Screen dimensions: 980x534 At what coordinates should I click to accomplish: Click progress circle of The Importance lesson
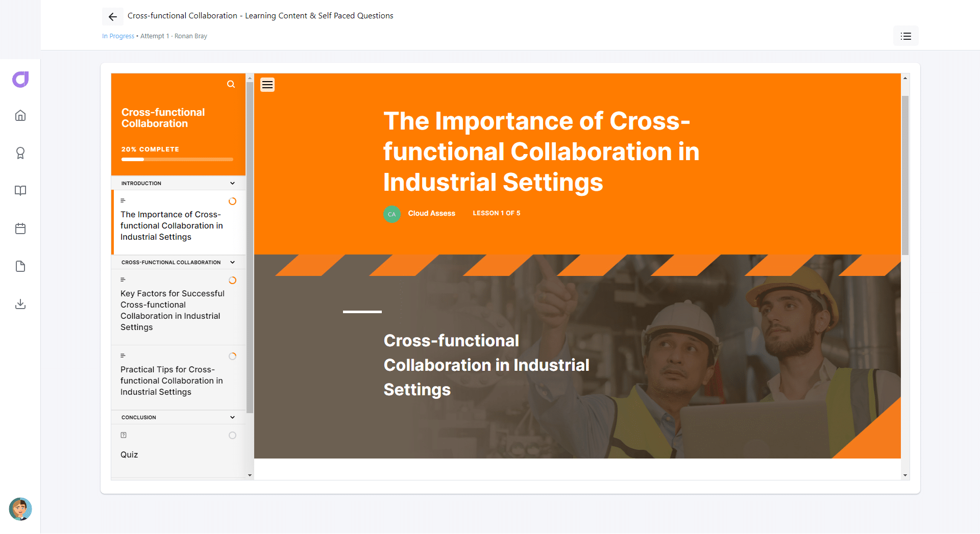coord(233,201)
